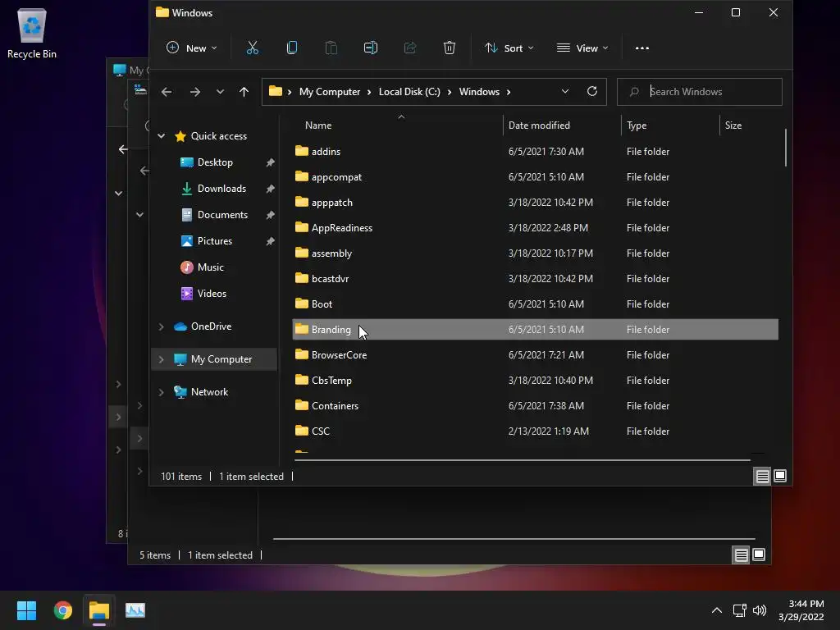Select the Containers folder
The image size is (840, 630).
535,405
